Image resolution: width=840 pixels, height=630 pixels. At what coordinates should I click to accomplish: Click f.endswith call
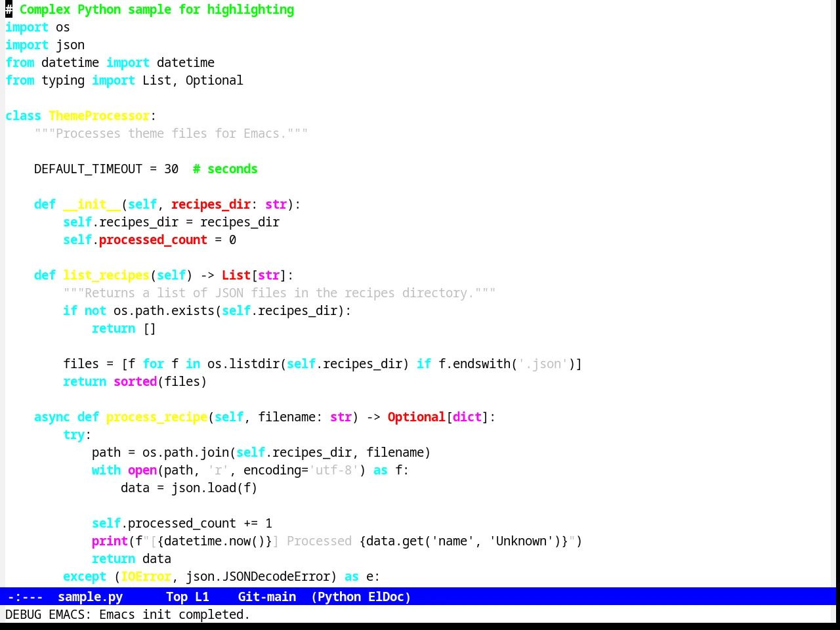point(474,364)
